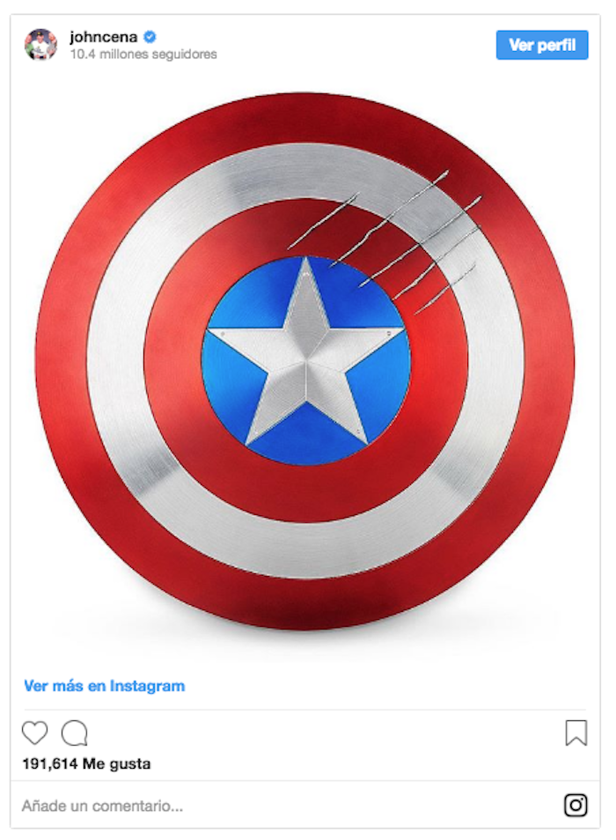Save the post with the bookmark icon
Image resolution: width=616 pixels, height=840 pixels.
click(x=576, y=733)
